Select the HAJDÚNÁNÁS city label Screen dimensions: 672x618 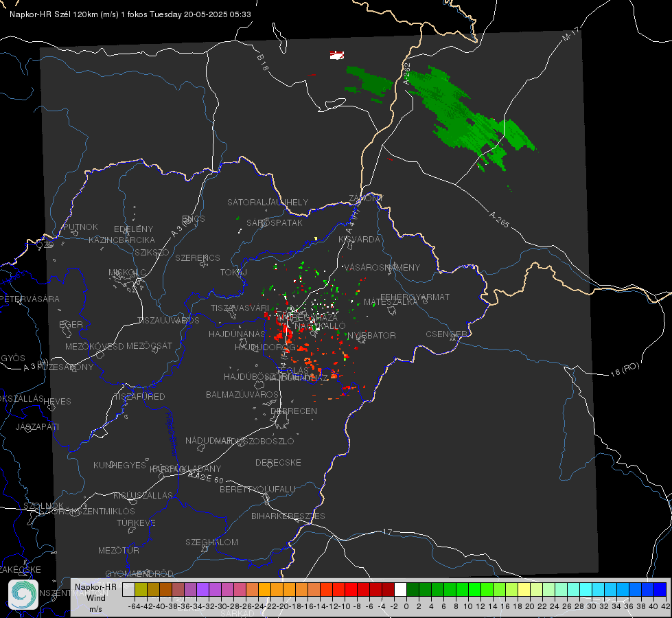pyautogui.click(x=237, y=334)
